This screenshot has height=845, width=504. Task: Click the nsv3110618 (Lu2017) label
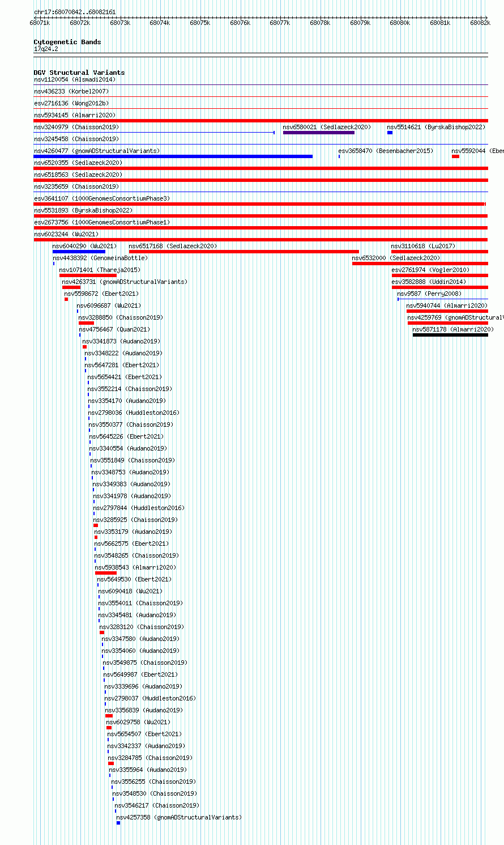point(424,246)
